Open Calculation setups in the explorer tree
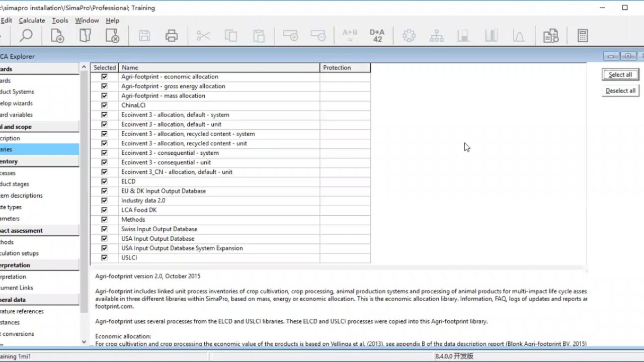 pos(20,253)
